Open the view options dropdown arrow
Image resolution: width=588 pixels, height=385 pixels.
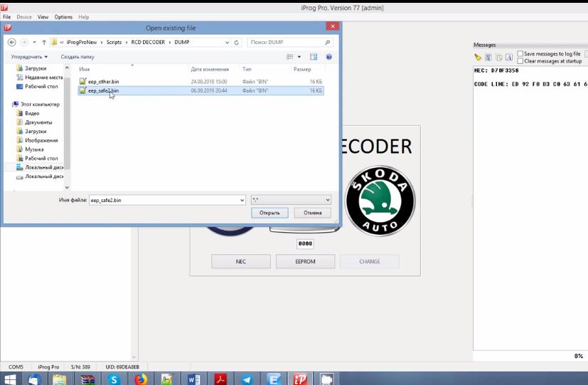point(299,57)
